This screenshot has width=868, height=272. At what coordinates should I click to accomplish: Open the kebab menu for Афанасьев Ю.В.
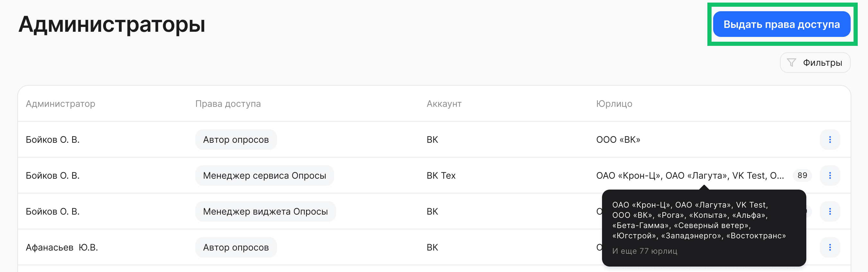coord(830,247)
